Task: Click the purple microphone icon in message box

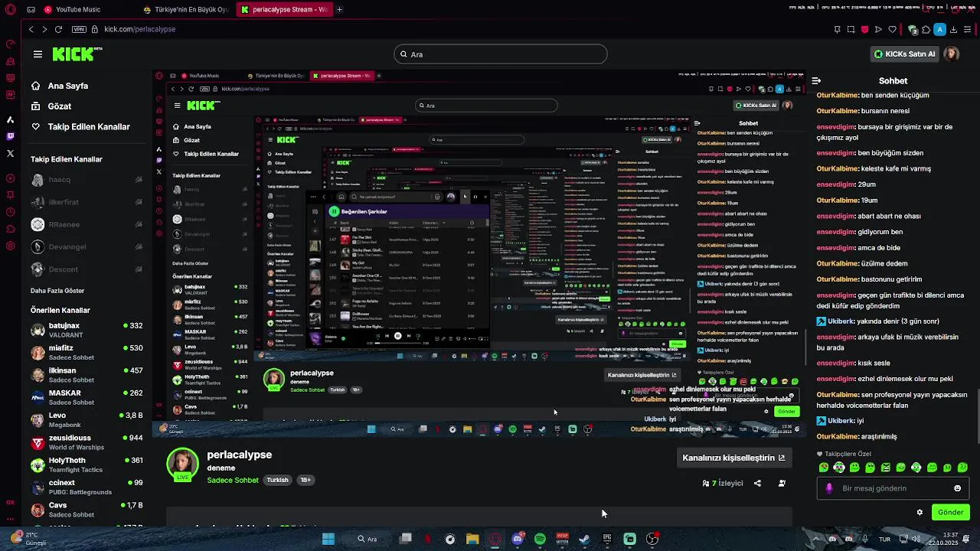Action: 829,488
